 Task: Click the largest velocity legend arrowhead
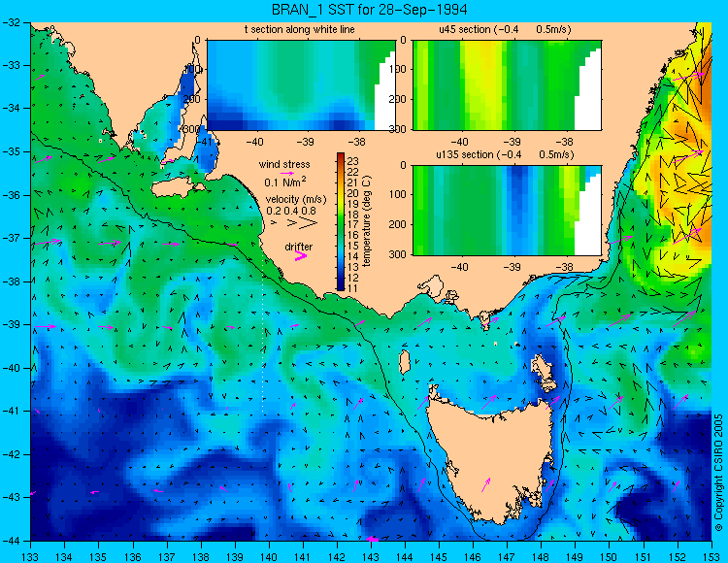coord(307,223)
